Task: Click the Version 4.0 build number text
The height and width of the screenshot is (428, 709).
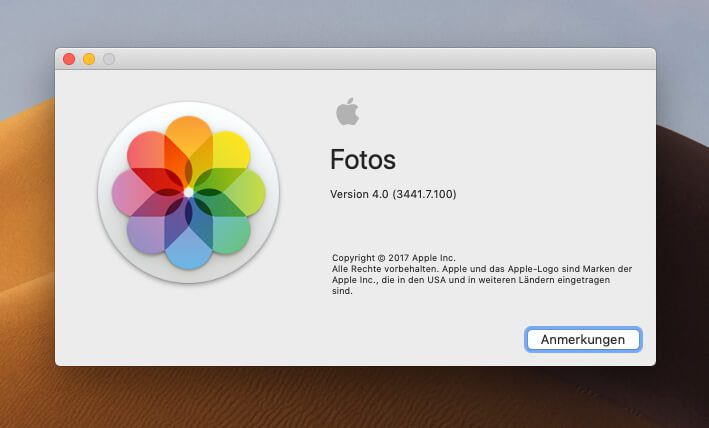Action: coord(393,194)
